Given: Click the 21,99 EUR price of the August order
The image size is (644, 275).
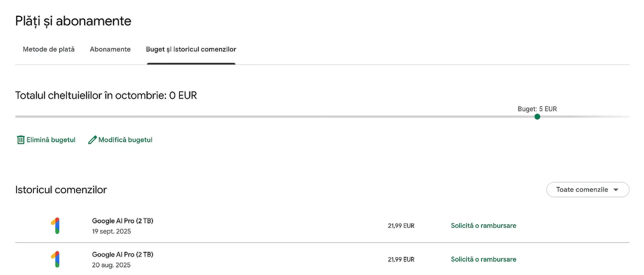Looking at the screenshot, I should [x=401, y=260].
